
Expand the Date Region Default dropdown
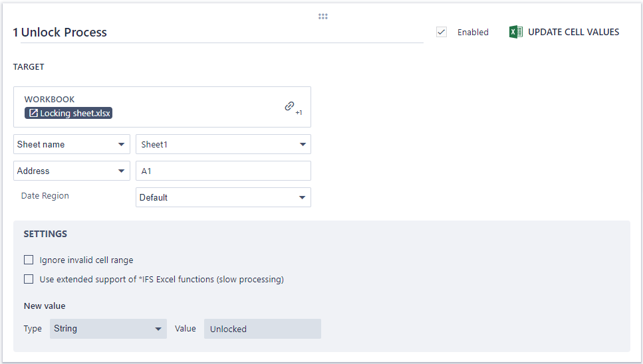[x=223, y=197]
